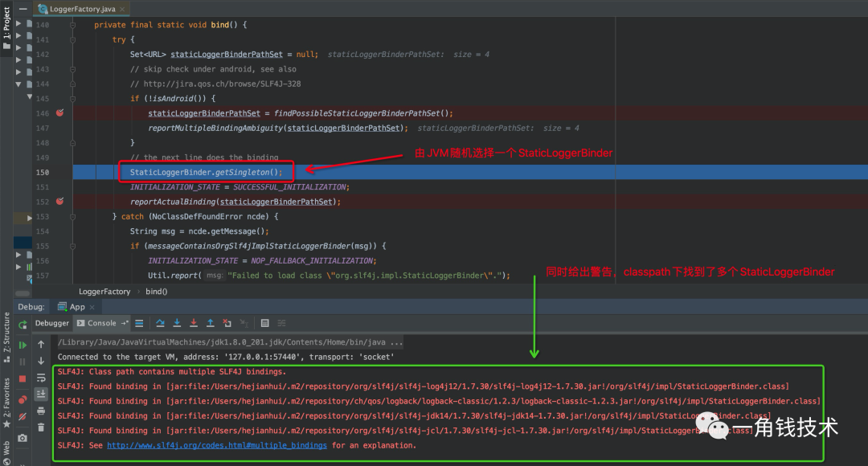Fold the bind() method at line 140
Screen dimensions: 868x466
tap(72, 25)
